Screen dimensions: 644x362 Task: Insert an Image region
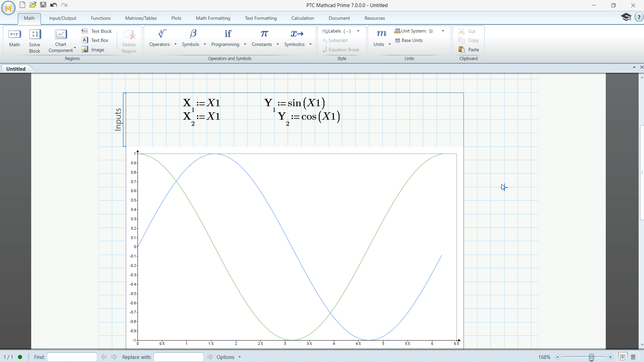93,50
